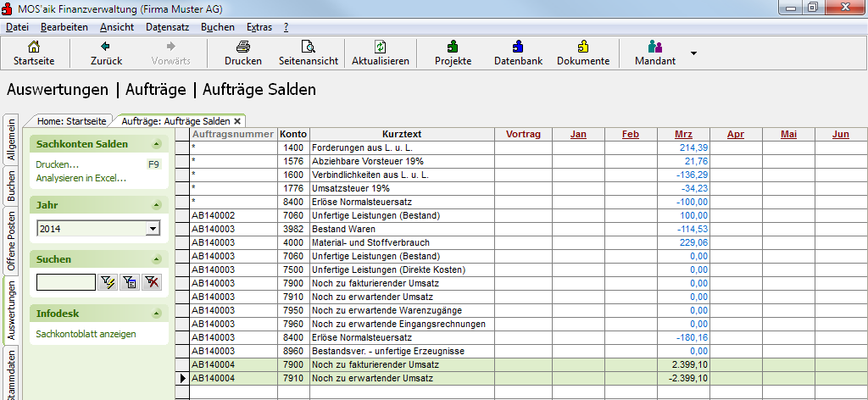Screen dimensions: 868x400
Task: Open the Bearbeiten menu
Action: point(64,27)
